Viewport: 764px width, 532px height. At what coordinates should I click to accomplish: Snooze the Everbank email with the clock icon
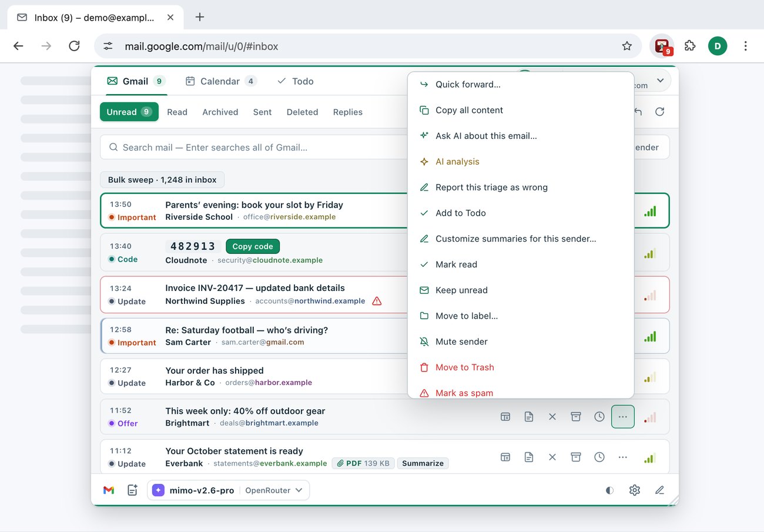pos(599,457)
